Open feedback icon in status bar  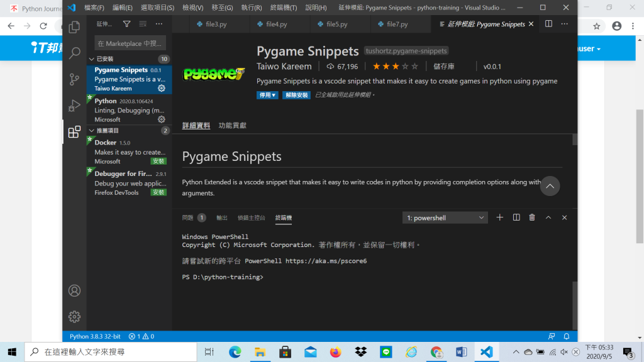coord(552,336)
